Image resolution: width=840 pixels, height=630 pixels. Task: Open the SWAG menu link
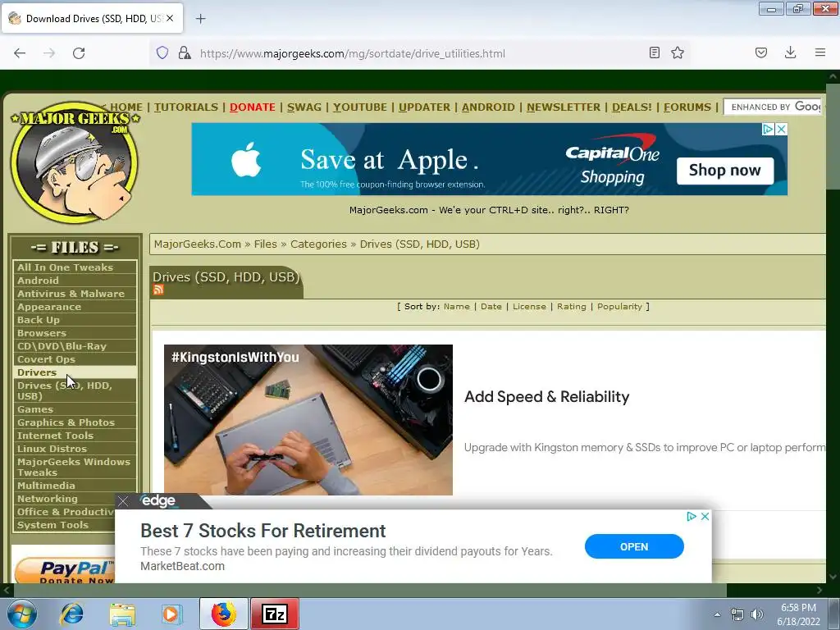tap(304, 107)
